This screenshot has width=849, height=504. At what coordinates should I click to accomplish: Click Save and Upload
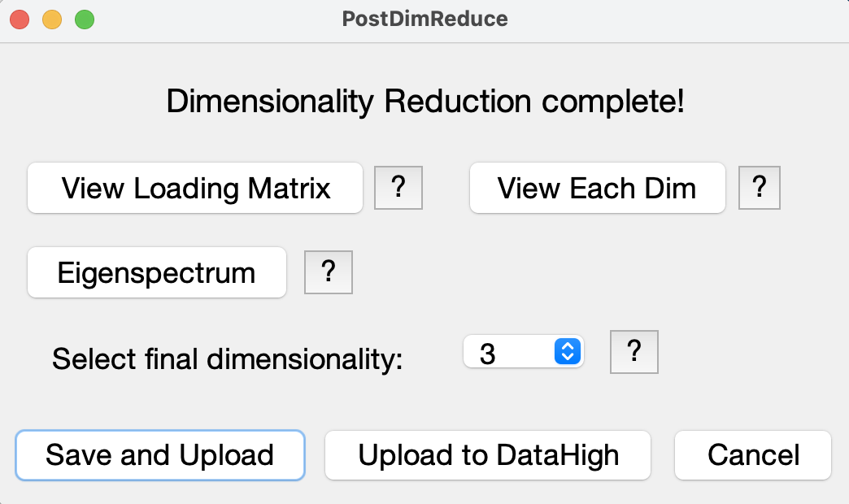point(160,455)
